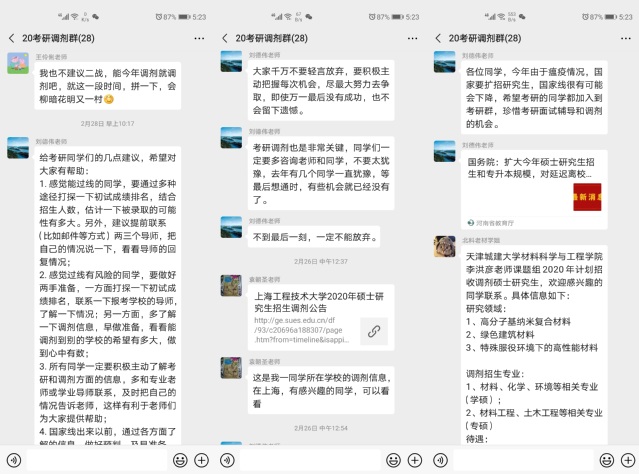Open more options menu in middle chat panel
639x474 pixels.
point(412,37)
